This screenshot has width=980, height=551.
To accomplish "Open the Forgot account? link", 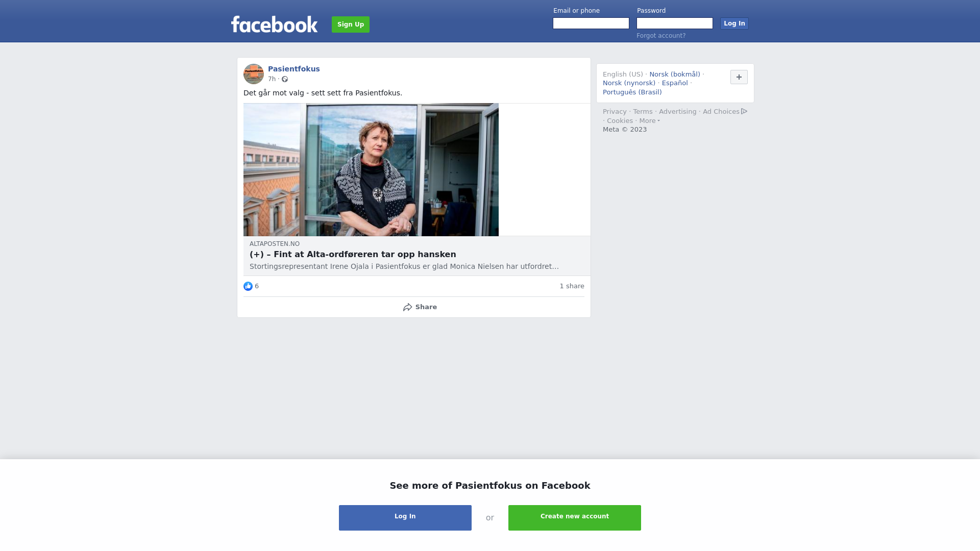I will click(661, 36).
